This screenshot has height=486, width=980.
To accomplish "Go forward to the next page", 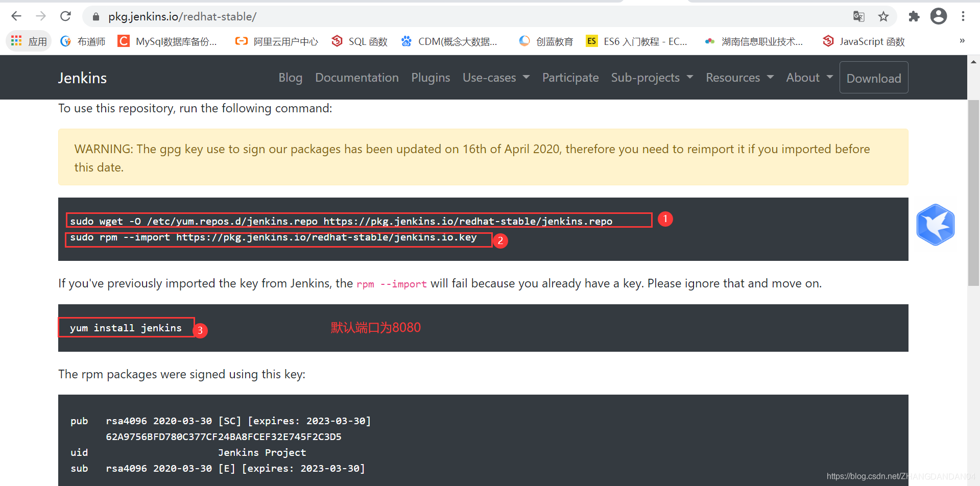I will [41, 16].
